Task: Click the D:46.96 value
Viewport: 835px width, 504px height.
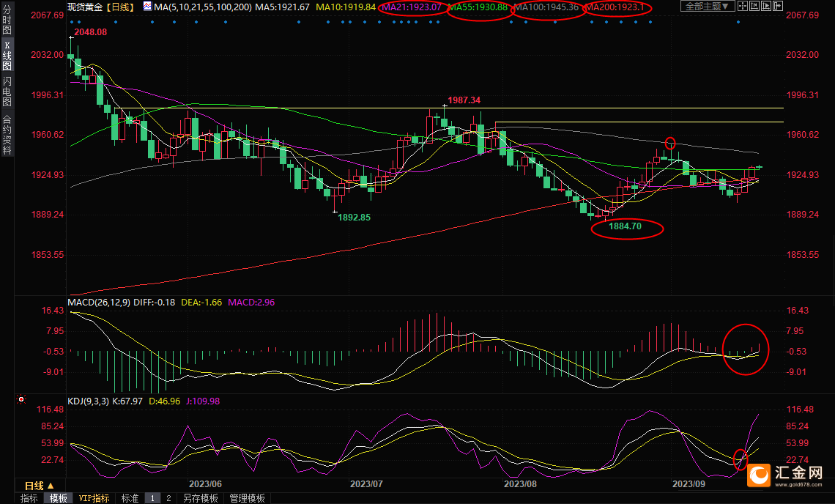Action: (165, 401)
